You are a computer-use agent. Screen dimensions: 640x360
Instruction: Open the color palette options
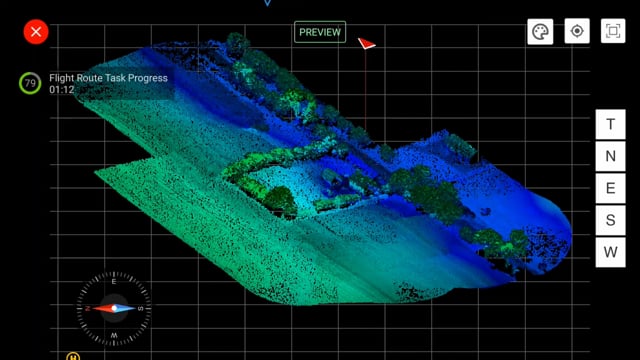(x=540, y=31)
